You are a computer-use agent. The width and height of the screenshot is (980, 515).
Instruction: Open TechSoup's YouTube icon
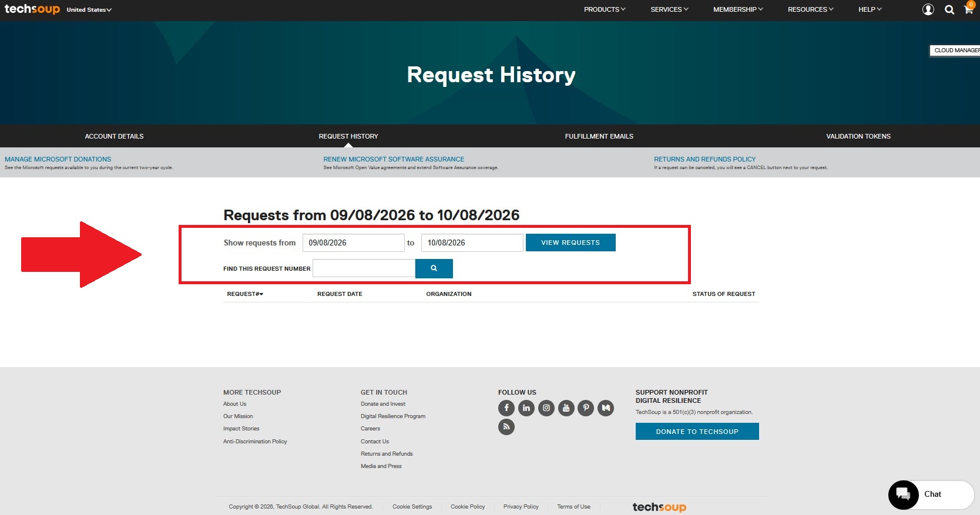pos(566,408)
